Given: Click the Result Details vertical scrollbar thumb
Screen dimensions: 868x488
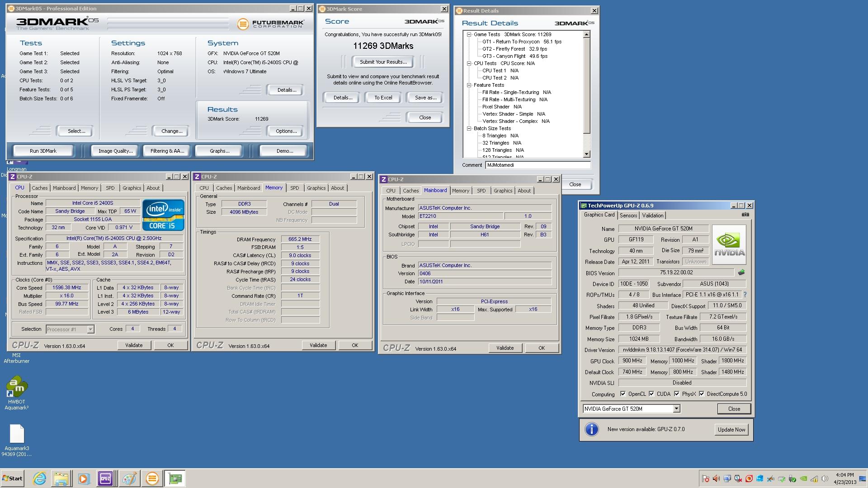Looking at the screenshot, I should (587, 86).
